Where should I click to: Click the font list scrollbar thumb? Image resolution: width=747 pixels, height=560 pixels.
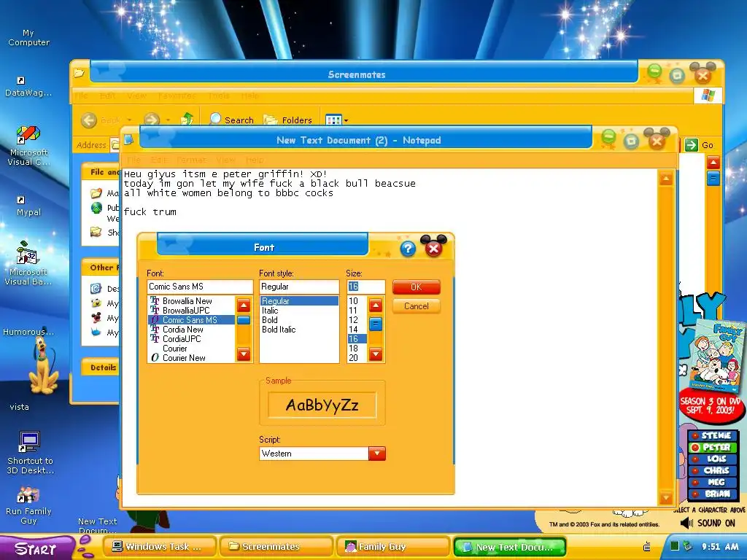point(244,320)
